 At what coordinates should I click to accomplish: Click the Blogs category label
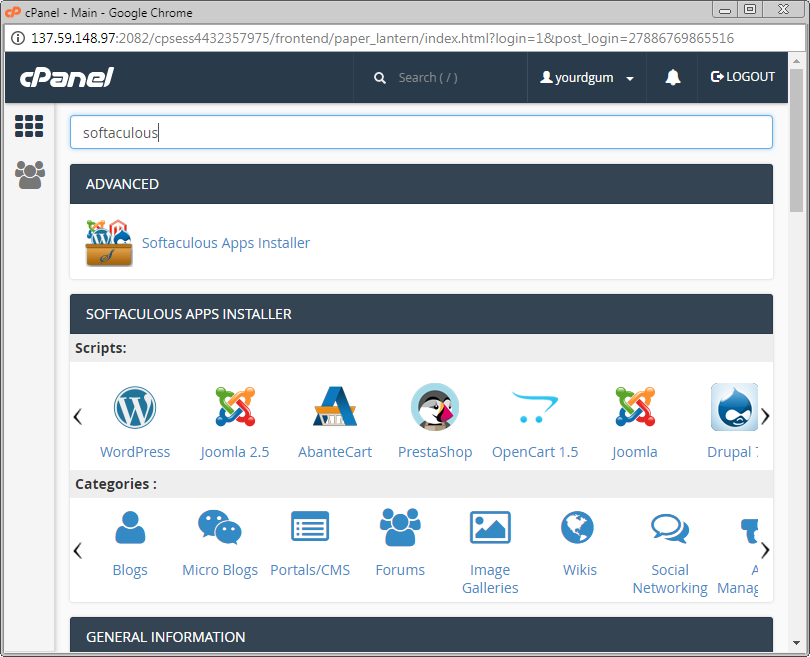pyautogui.click(x=130, y=570)
